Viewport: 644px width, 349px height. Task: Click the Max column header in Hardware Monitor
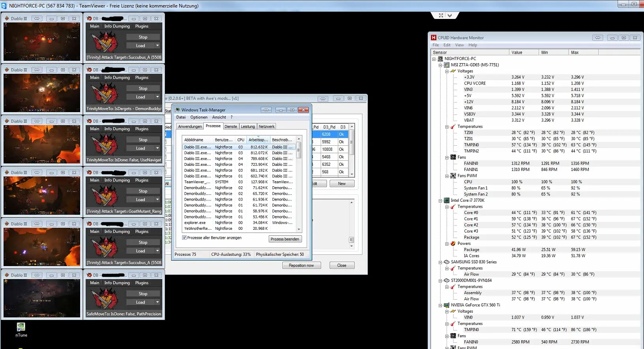[x=584, y=52]
